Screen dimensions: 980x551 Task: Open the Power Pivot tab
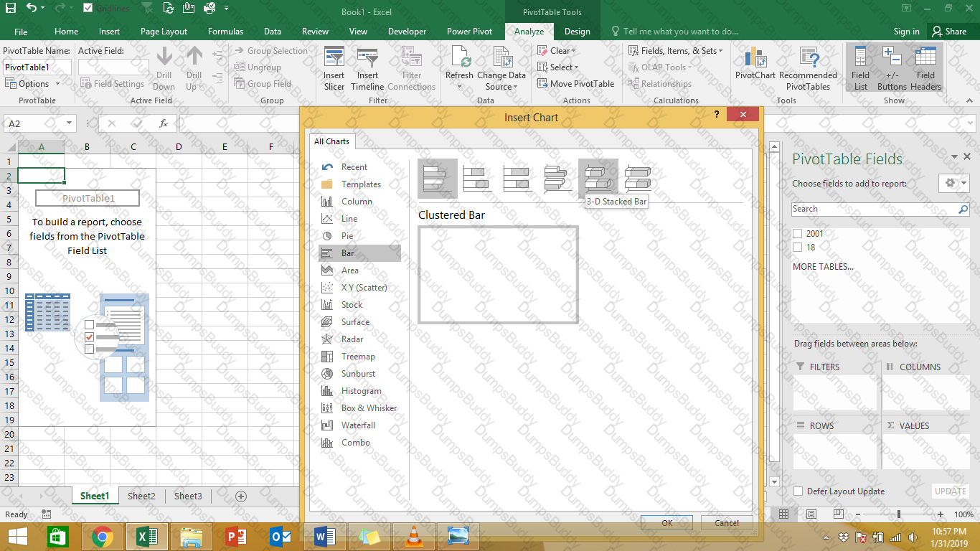(x=469, y=32)
